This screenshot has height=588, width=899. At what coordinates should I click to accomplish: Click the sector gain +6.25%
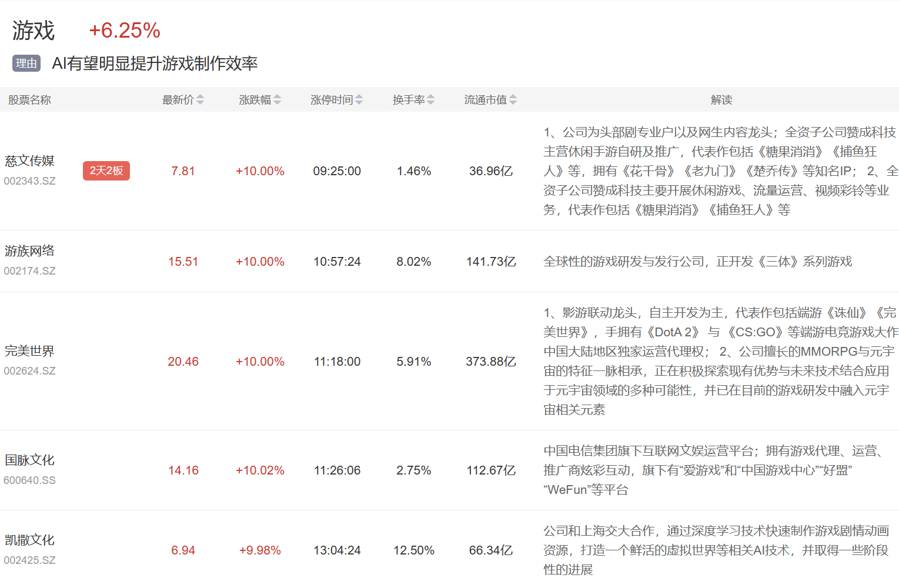[x=125, y=31]
